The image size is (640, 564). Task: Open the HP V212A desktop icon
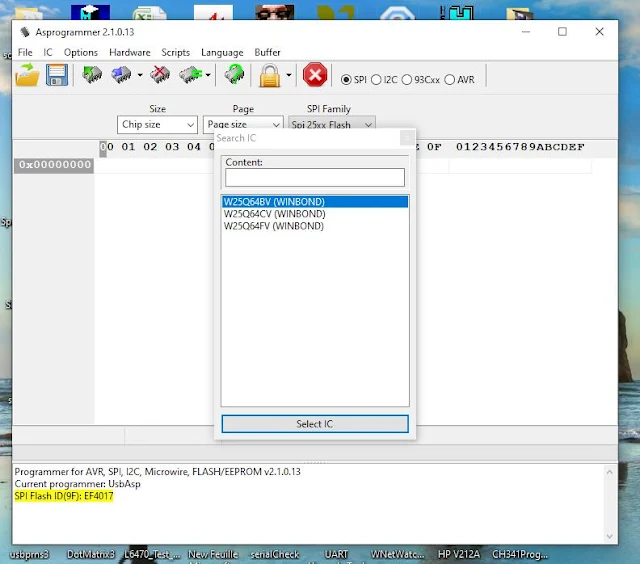coord(458,554)
